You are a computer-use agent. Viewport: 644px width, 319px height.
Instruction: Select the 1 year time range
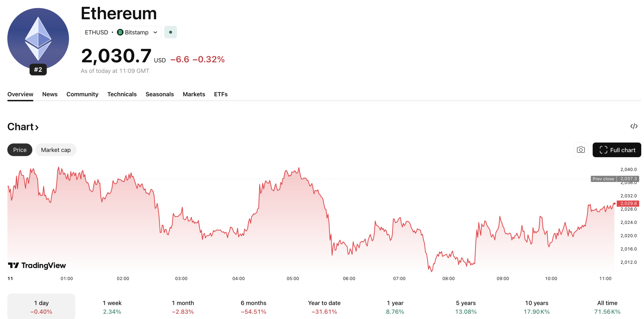395,307
